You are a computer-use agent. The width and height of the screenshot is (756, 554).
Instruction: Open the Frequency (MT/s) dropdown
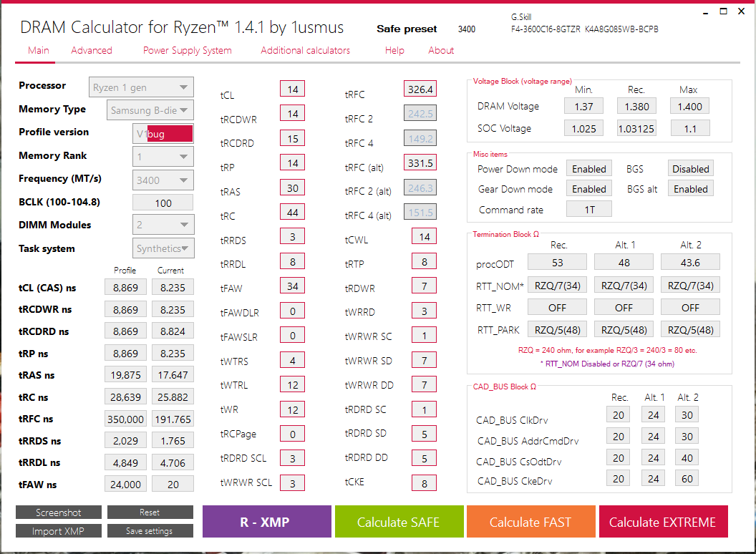click(163, 180)
